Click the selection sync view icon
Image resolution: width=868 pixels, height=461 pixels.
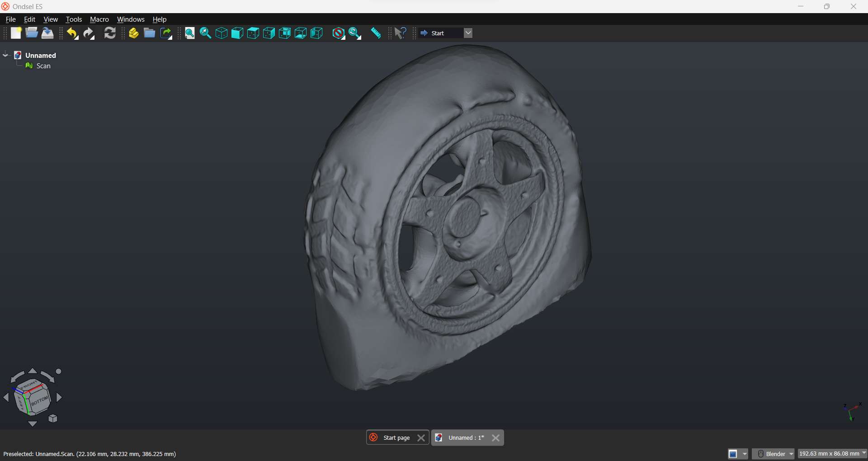(355, 33)
